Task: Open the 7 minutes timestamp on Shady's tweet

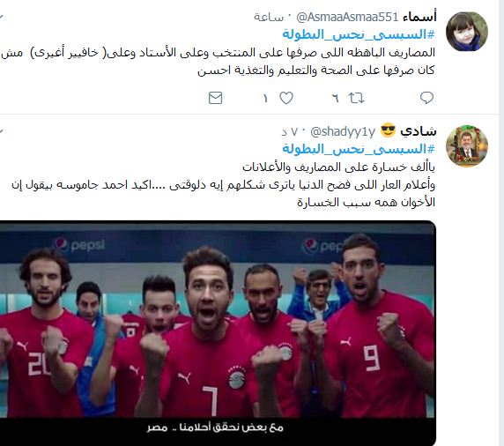Action: click(x=289, y=131)
